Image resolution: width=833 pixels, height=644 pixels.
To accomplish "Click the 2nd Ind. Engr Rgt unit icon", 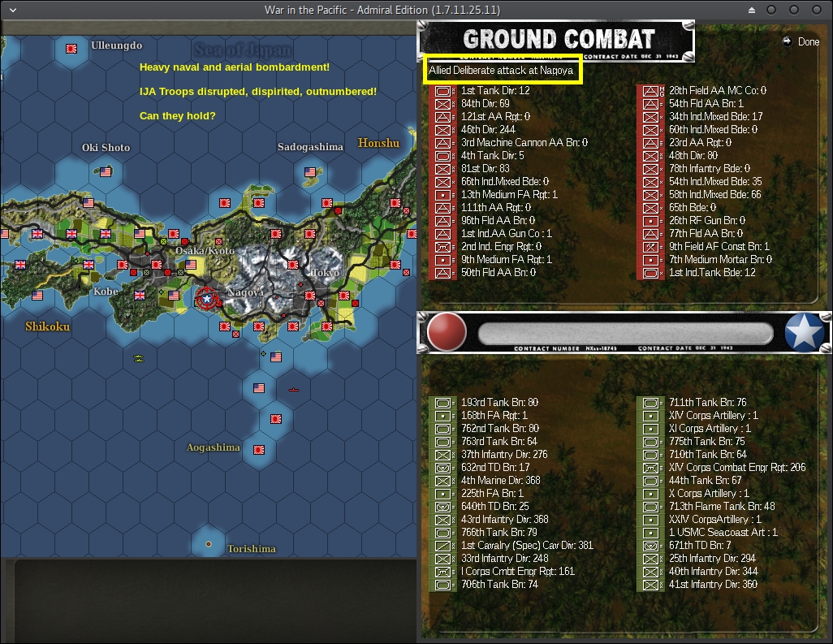I will point(442,247).
